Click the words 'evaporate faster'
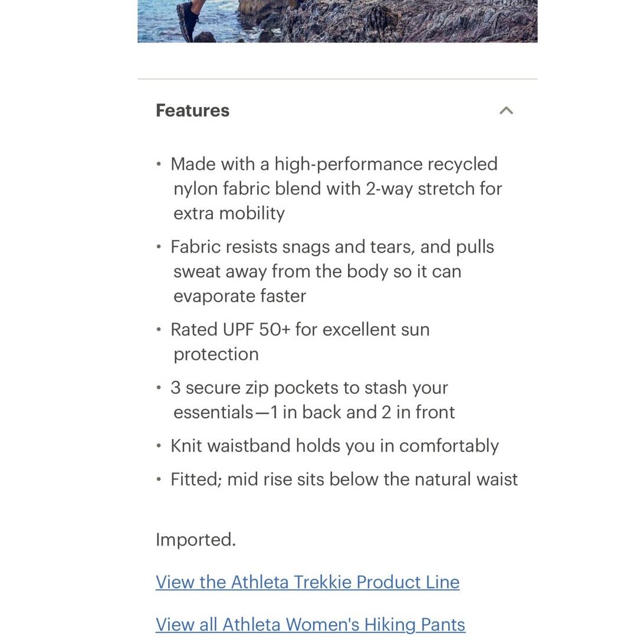The width and height of the screenshot is (644, 644). (239, 295)
